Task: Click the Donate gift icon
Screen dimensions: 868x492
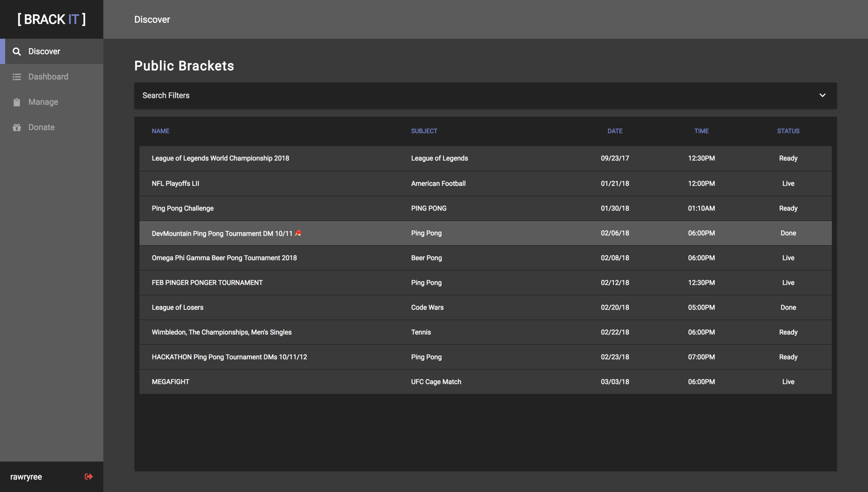Action: [x=17, y=127]
